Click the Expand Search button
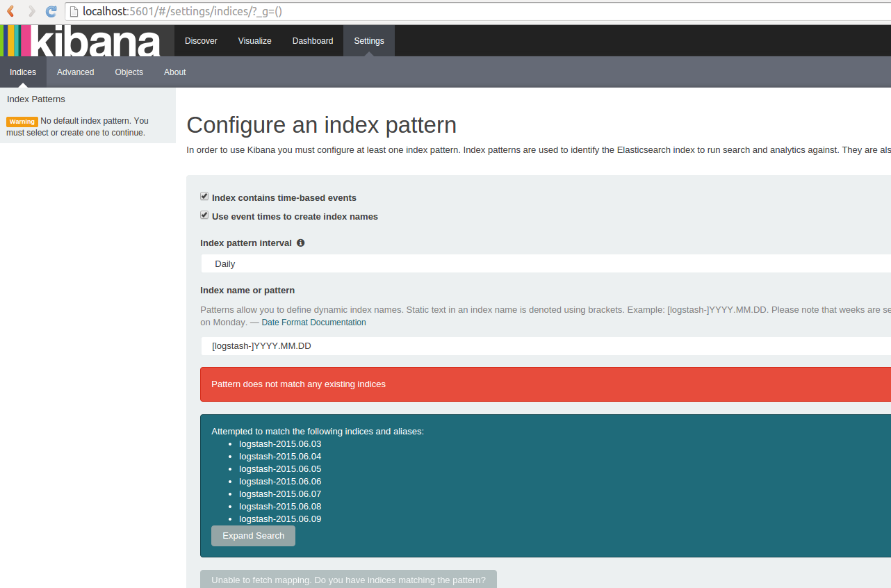This screenshot has width=891, height=588. click(253, 536)
